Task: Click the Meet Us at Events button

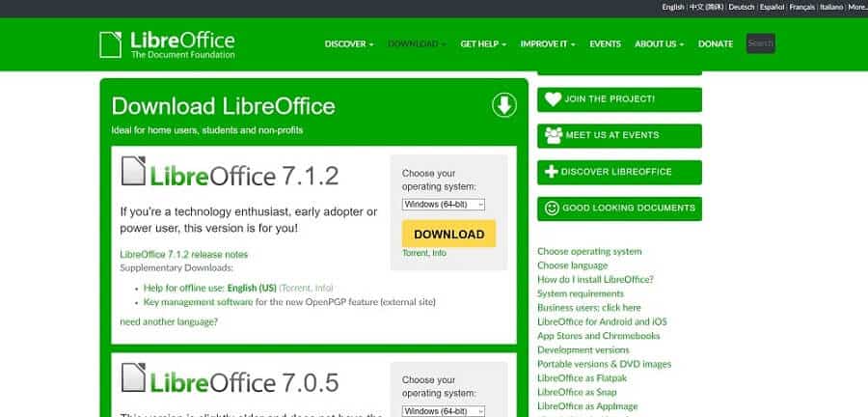Action: (619, 136)
